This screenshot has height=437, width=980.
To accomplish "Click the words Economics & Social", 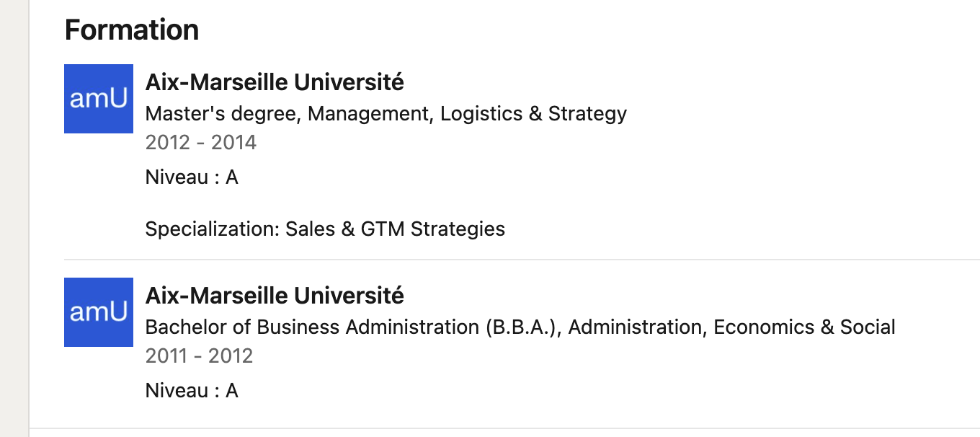I will 804,327.
